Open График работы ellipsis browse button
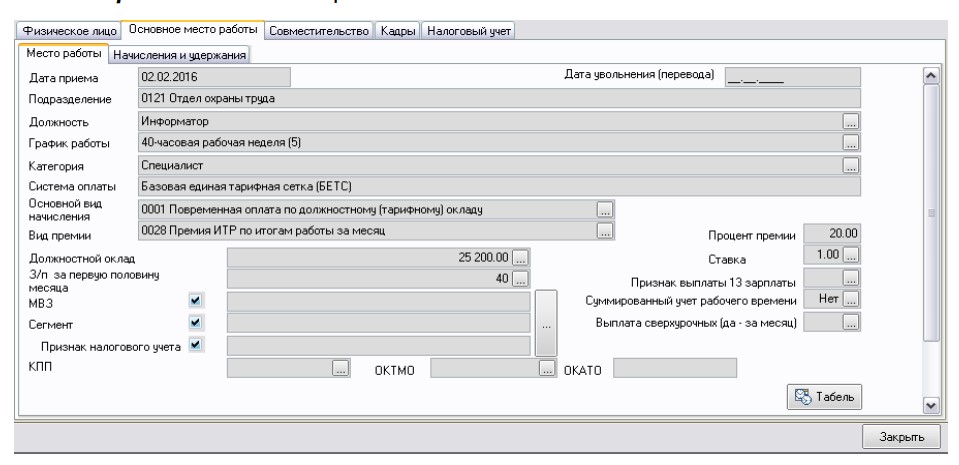Screen dimensions: 959x465 851,143
